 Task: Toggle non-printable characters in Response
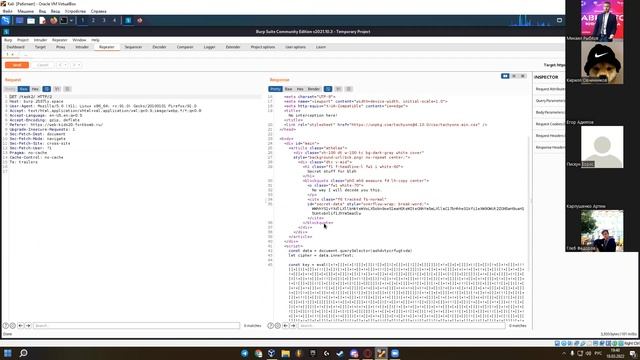(x=338, y=89)
